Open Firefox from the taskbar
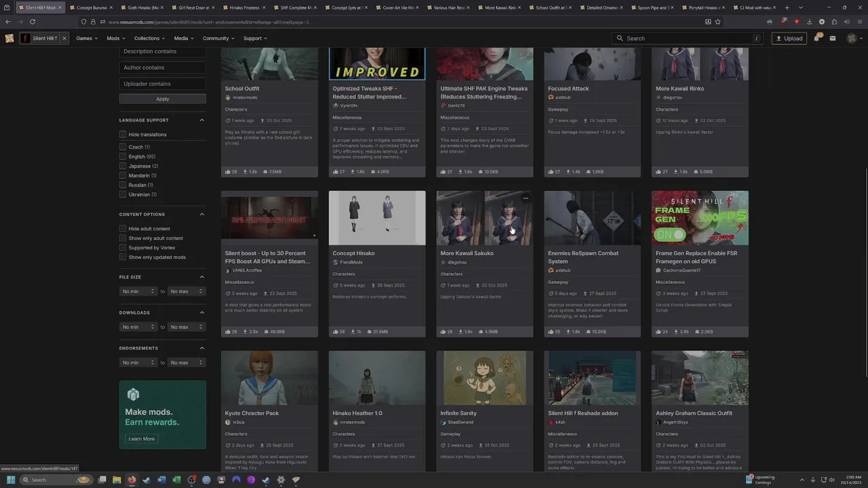868x488 pixels. (x=132, y=480)
